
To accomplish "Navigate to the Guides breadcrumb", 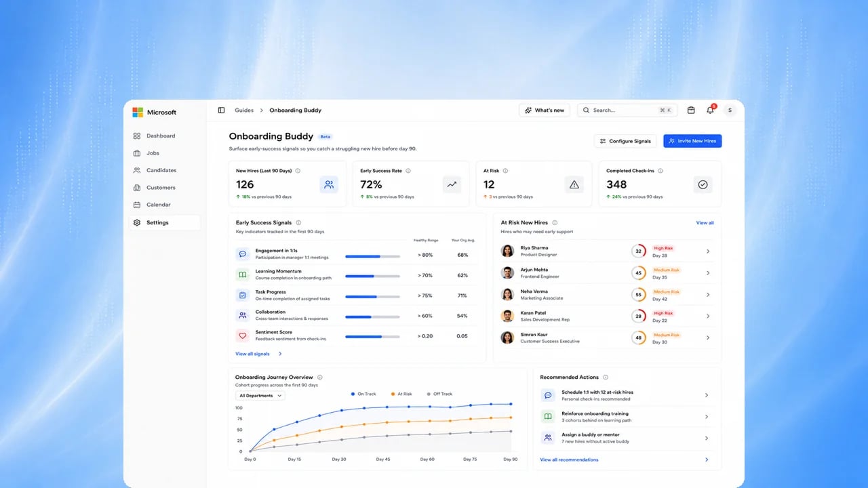I will click(x=244, y=110).
